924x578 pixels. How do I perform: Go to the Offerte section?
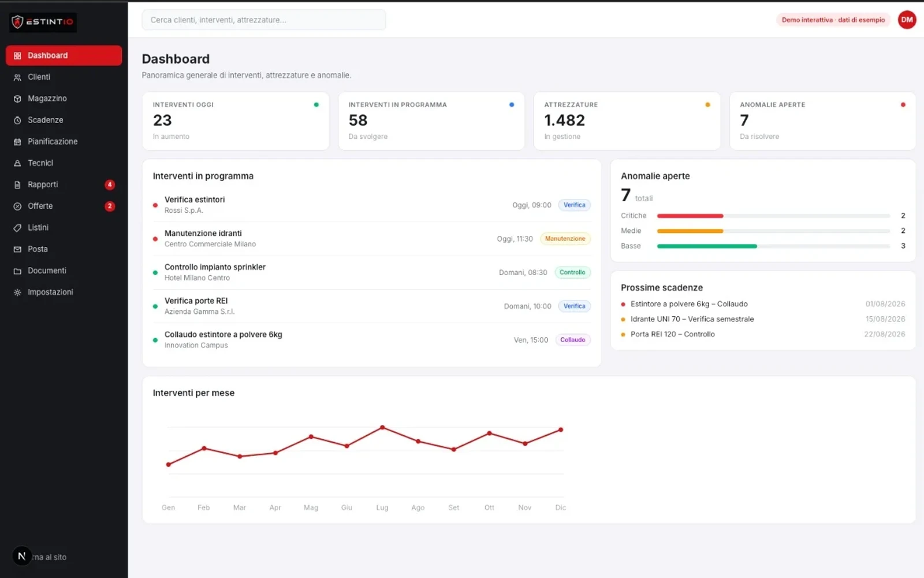[64, 206]
